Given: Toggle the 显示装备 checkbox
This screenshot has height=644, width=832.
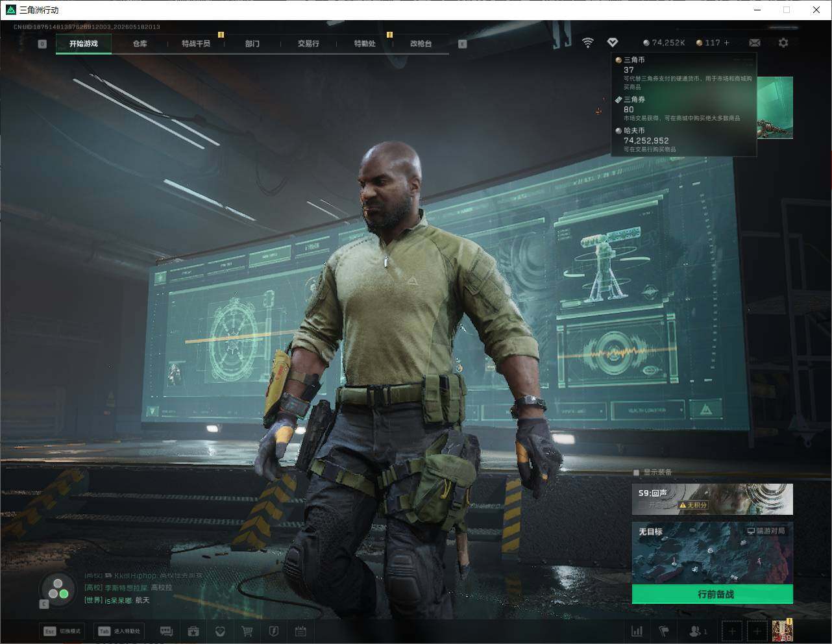Looking at the screenshot, I should coord(637,473).
